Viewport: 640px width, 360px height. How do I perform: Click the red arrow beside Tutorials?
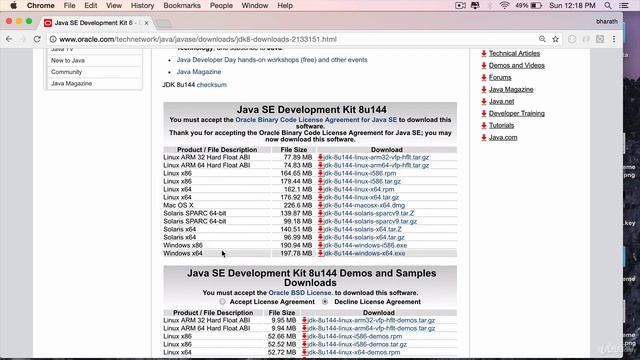(x=484, y=125)
